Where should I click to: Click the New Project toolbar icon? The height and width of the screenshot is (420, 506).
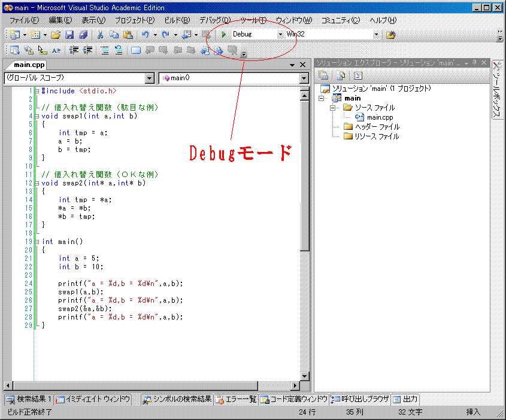(15, 35)
